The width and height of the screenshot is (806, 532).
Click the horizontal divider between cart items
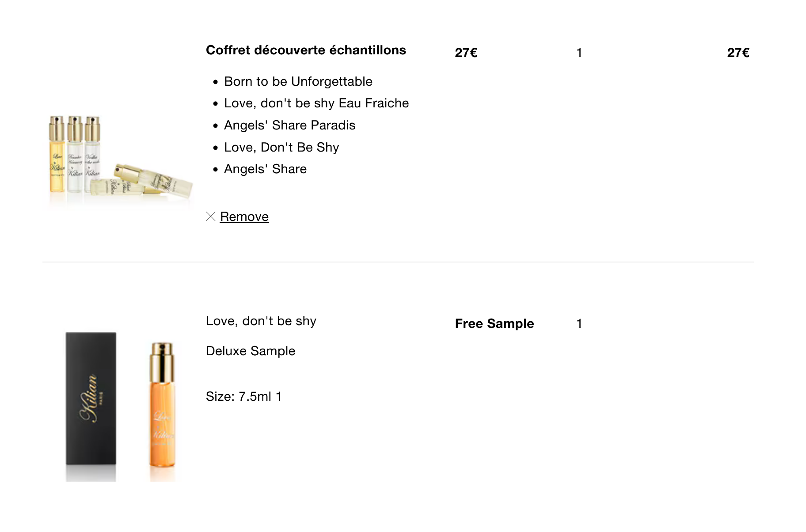pos(398,262)
